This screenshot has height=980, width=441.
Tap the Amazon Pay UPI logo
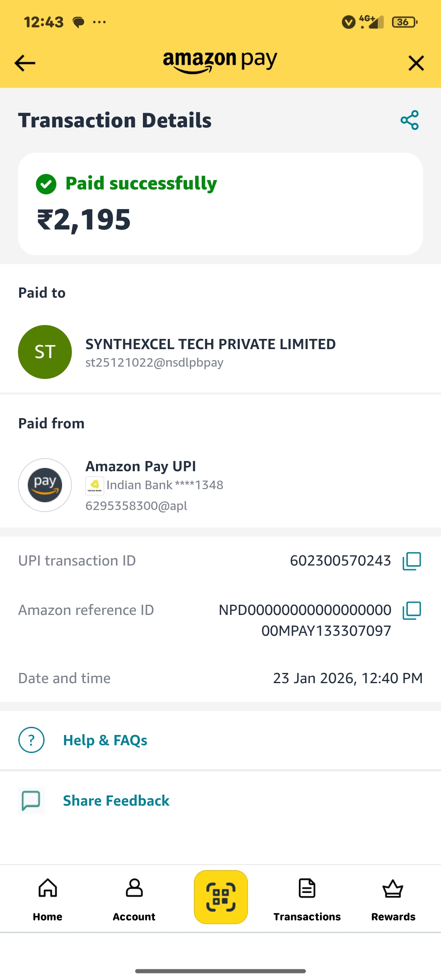tap(45, 485)
